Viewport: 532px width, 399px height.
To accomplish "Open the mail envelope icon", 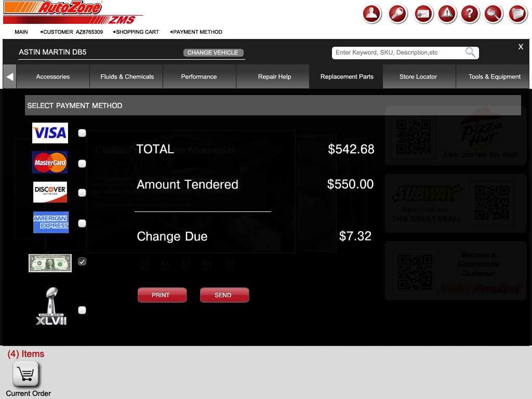I will point(423,14).
